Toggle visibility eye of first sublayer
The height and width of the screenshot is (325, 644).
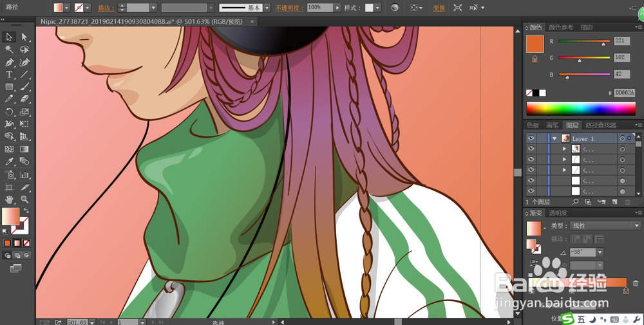click(531, 149)
